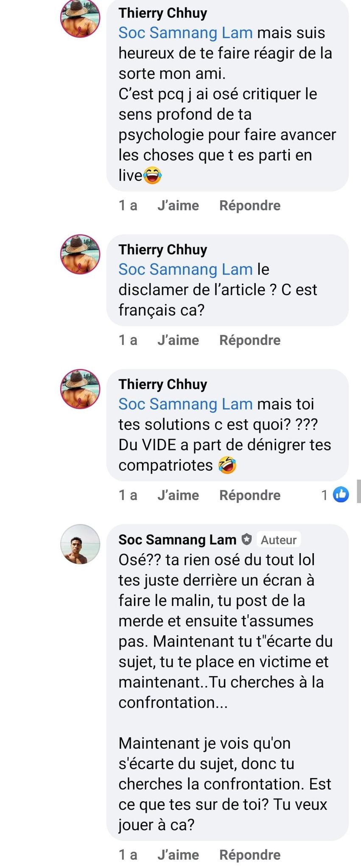Reply to Soc Samnang Lam's long comment
The image size is (361, 868).
pos(250,854)
